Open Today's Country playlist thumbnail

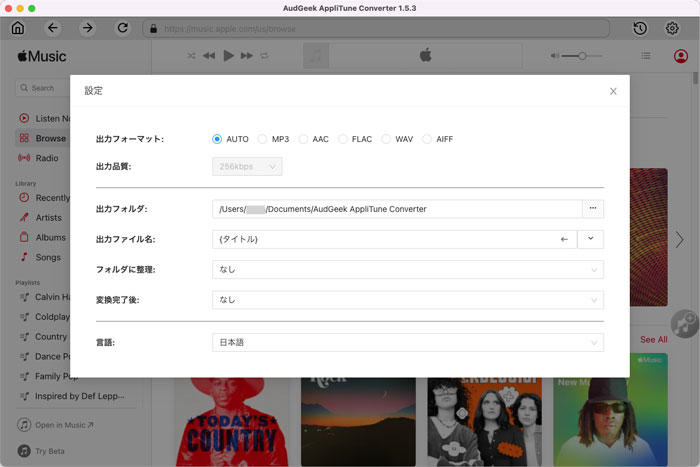coord(232,422)
